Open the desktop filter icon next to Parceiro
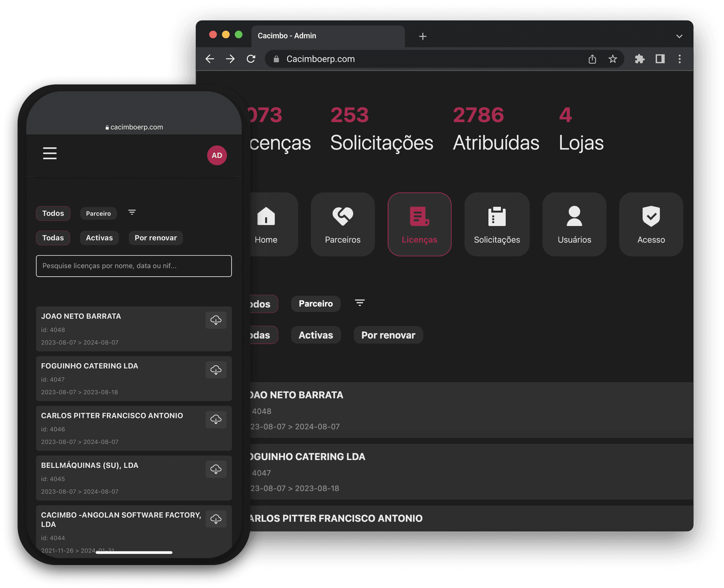The height and width of the screenshot is (588, 724). (x=360, y=303)
